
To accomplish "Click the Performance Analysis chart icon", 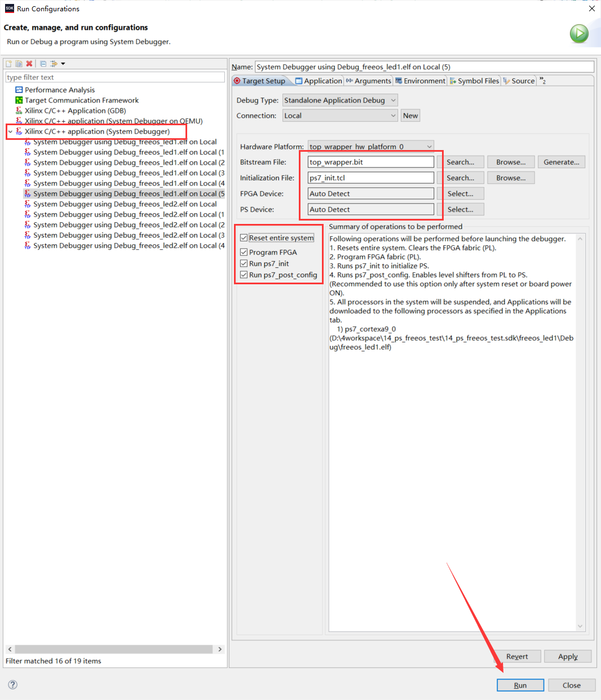I will 19,90.
